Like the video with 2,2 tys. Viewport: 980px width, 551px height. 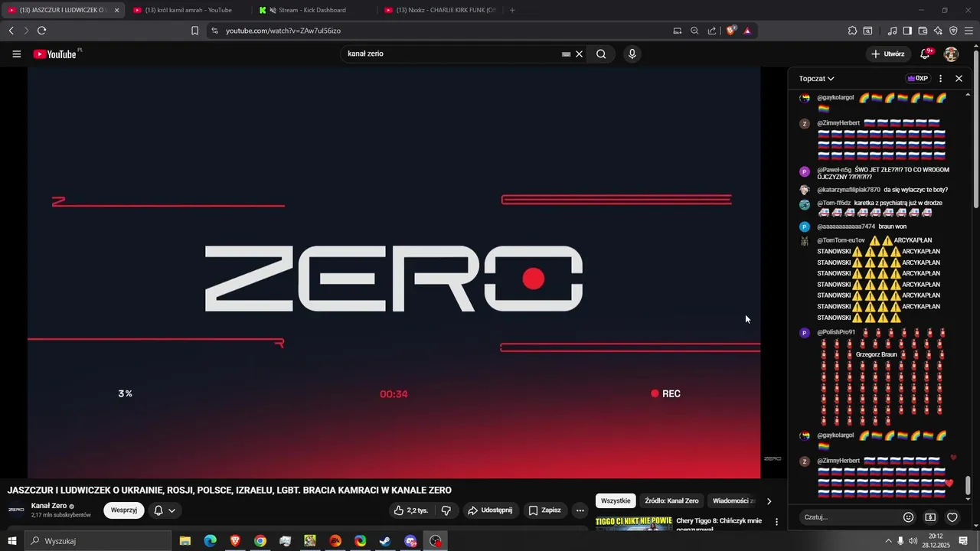pyautogui.click(x=410, y=510)
